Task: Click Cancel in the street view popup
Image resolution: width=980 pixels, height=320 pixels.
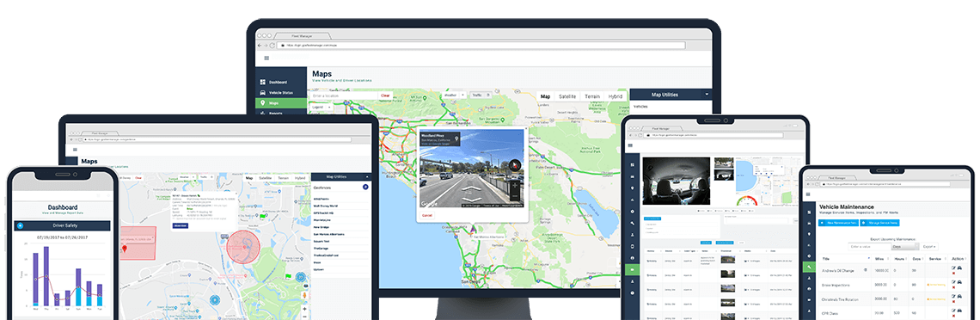Action: [427, 216]
